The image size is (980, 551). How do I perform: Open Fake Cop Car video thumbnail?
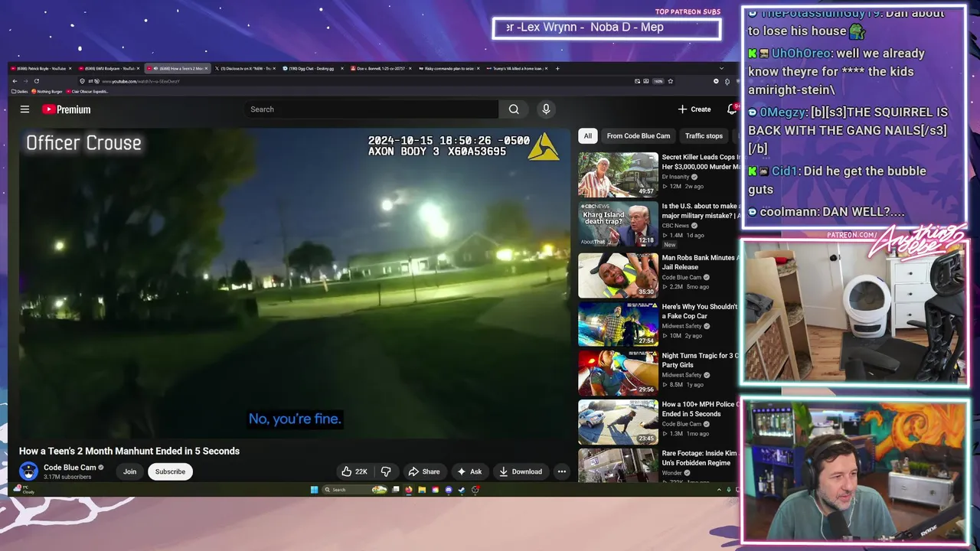pos(618,324)
